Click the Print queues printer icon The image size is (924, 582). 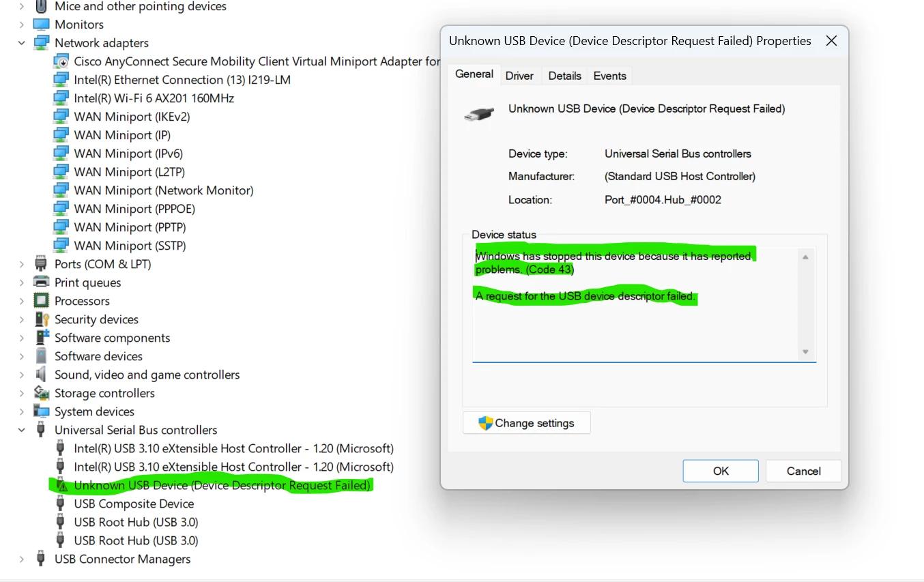pyautogui.click(x=41, y=282)
